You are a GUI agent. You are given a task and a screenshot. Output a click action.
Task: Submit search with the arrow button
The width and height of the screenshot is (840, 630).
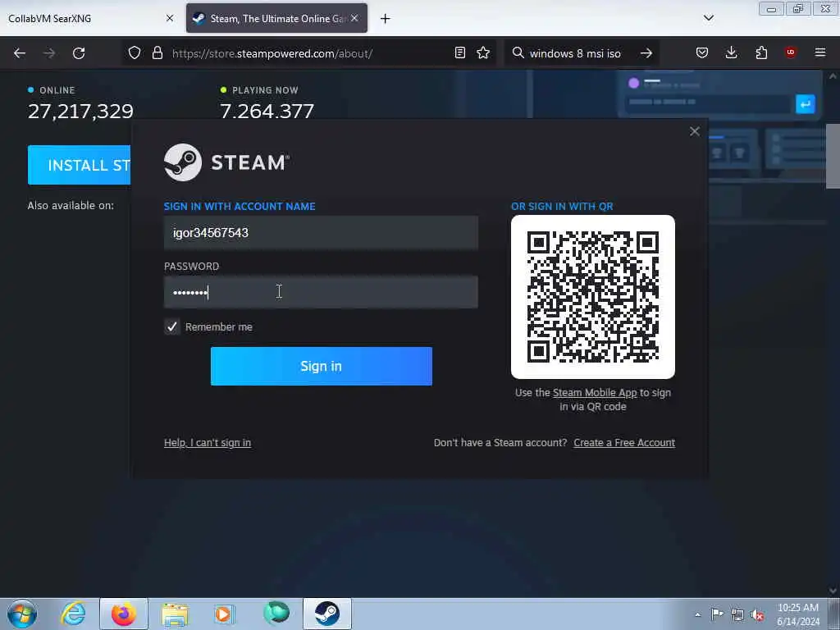646,53
